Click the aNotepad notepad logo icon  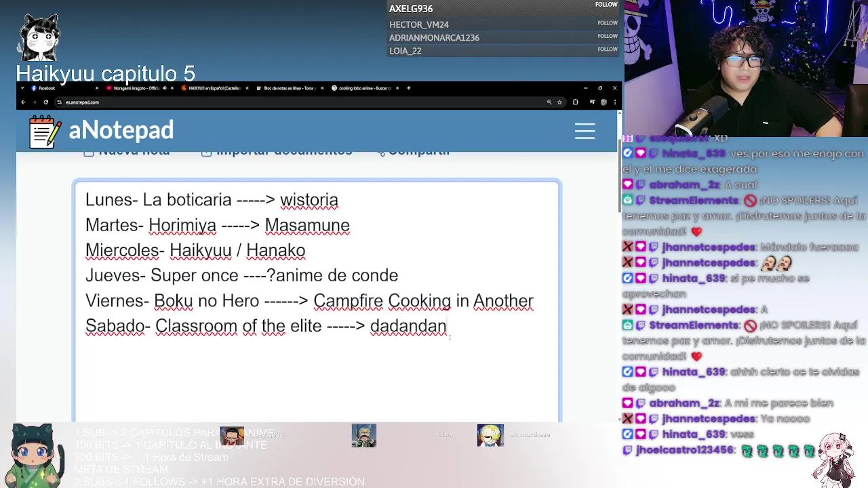[45, 131]
